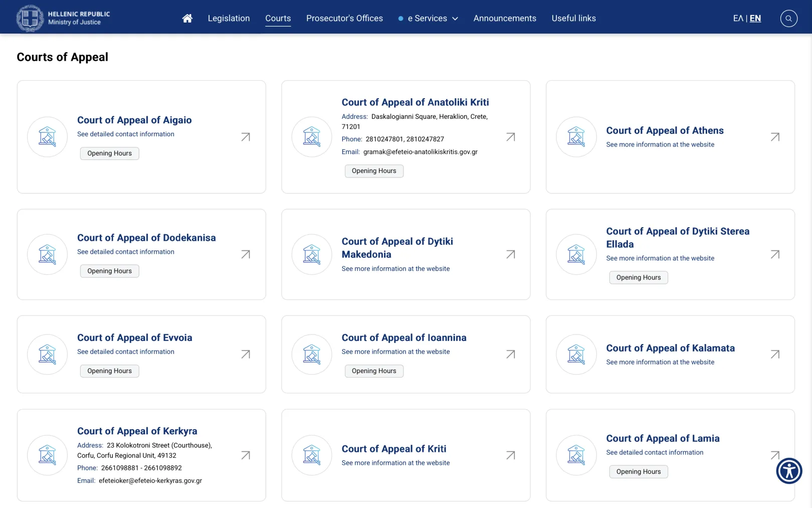
Task: Click the courthouse icon of Kerkyra card
Action: pyautogui.click(x=47, y=455)
